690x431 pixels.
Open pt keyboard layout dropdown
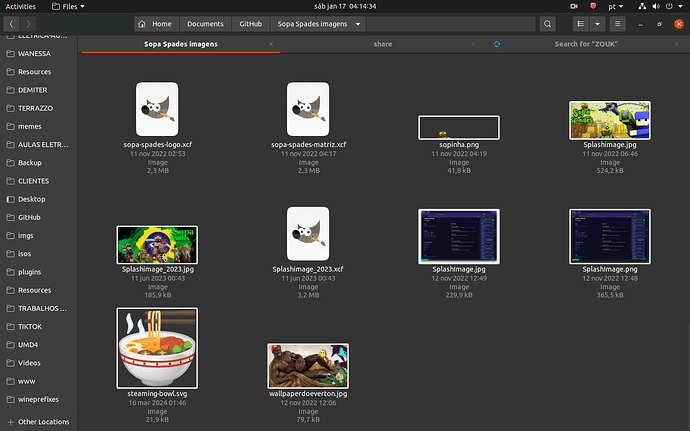616,6
